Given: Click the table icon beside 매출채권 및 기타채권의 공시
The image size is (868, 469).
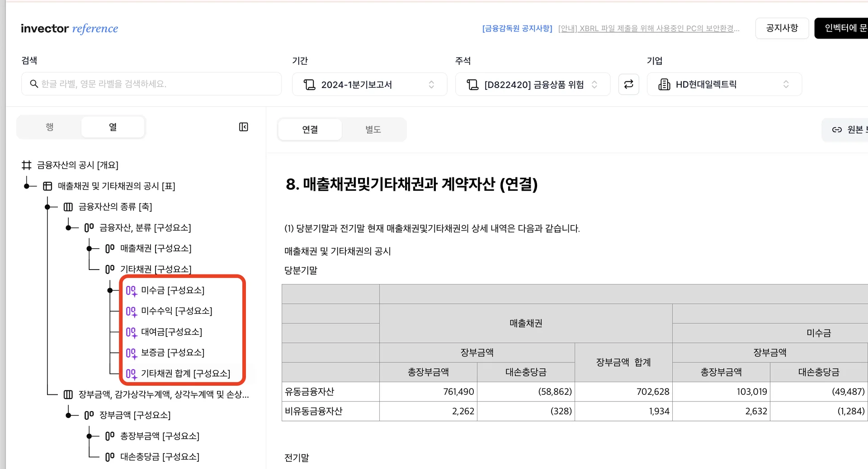Looking at the screenshot, I should click(47, 186).
